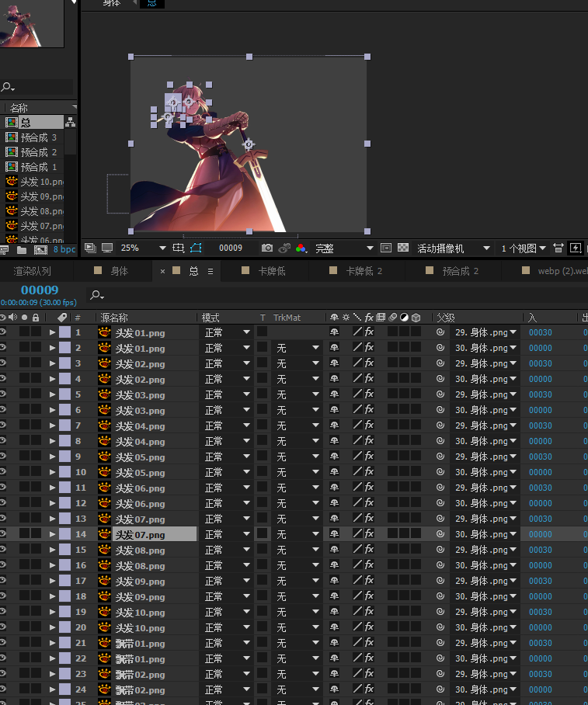Click the new composition icon in project panel
588x705 pixels.
click(x=40, y=250)
